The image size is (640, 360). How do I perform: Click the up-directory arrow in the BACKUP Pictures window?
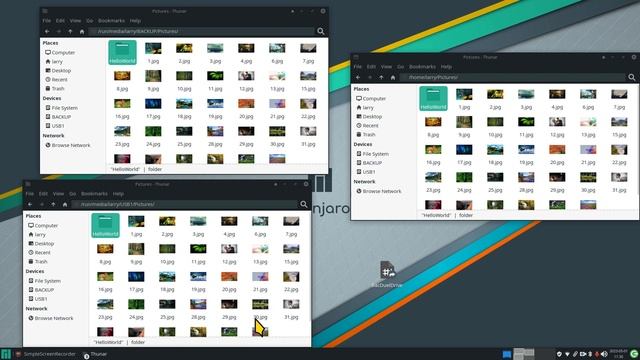[x=70, y=31]
